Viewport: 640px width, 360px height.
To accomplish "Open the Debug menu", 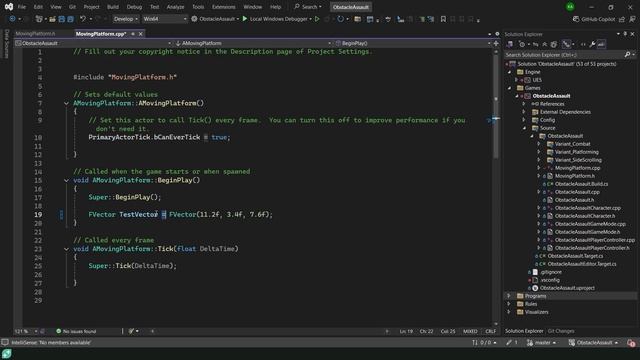I will 134,7.
